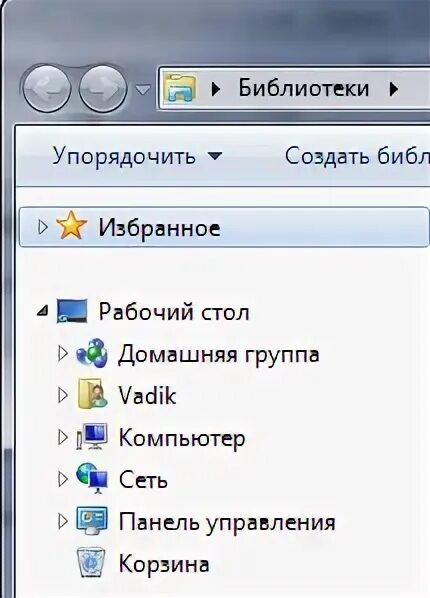Expand the Компьютер node arrow

click(63, 437)
